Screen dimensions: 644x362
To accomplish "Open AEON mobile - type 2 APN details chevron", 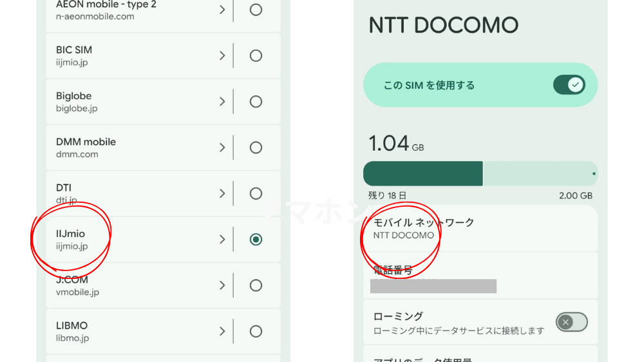I will tap(222, 10).
